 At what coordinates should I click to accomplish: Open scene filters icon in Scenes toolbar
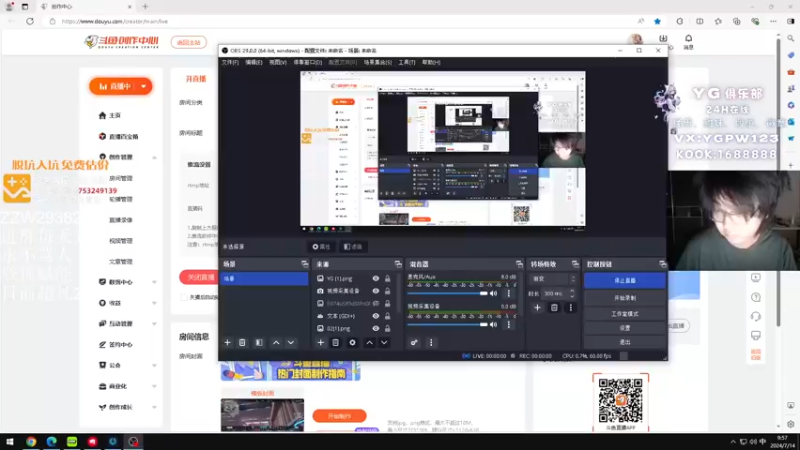pyautogui.click(x=259, y=343)
